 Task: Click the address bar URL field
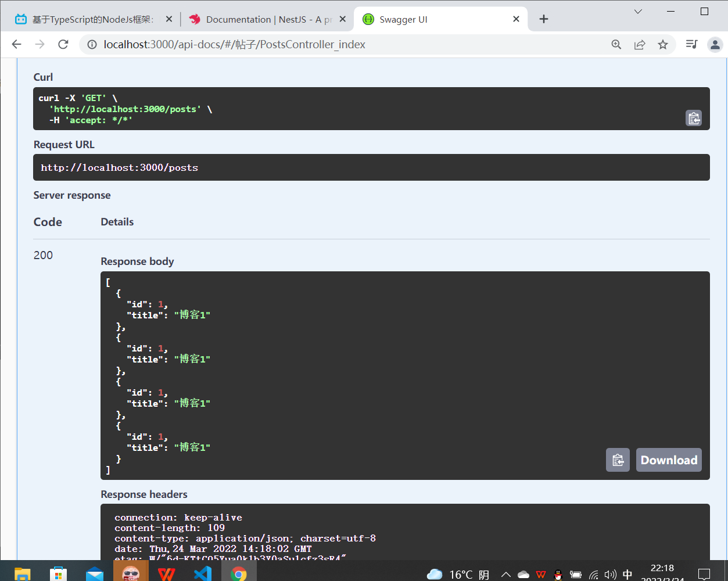click(232, 44)
